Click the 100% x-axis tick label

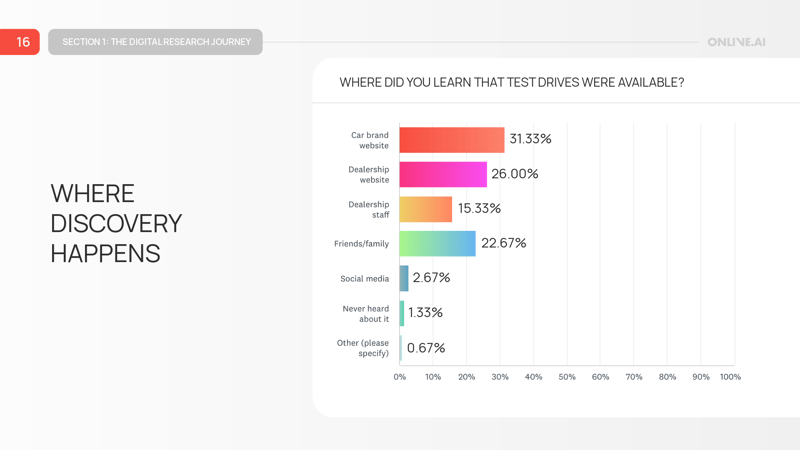click(730, 377)
